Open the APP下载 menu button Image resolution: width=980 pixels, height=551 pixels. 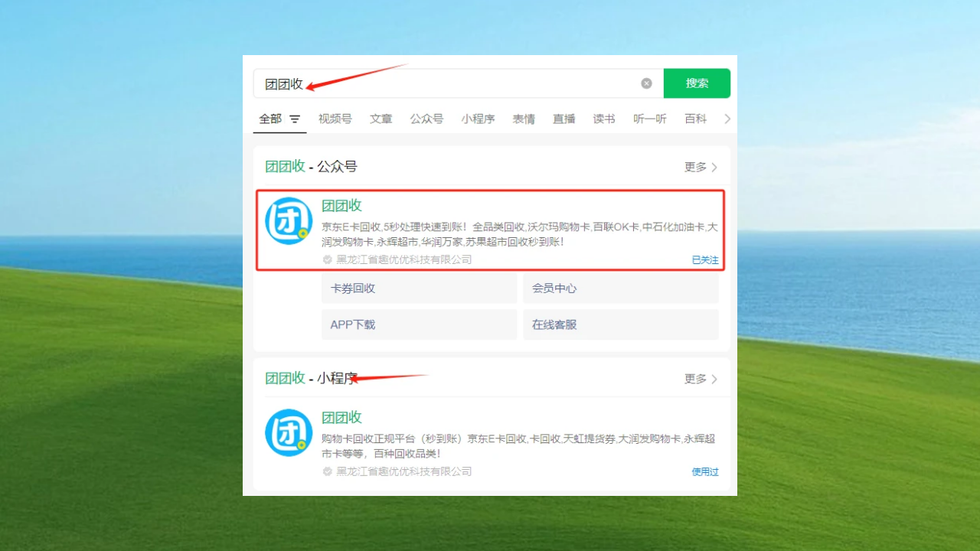coord(420,324)
